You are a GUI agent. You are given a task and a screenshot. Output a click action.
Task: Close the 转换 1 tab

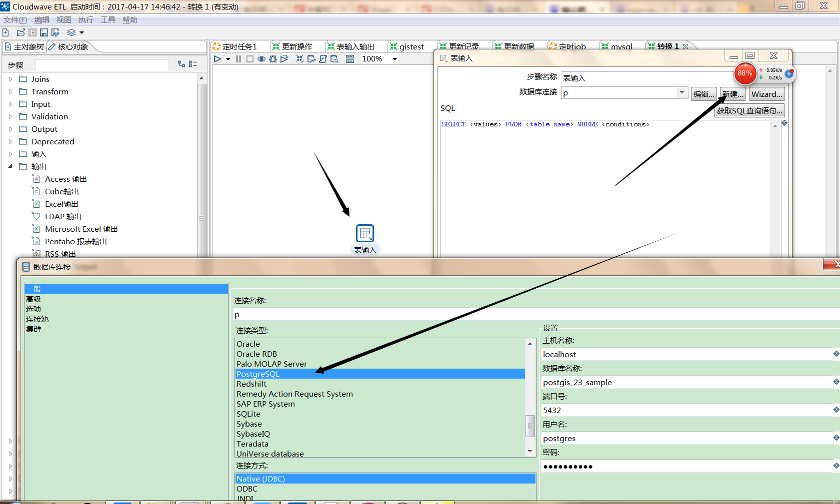[x=685, y=46]
